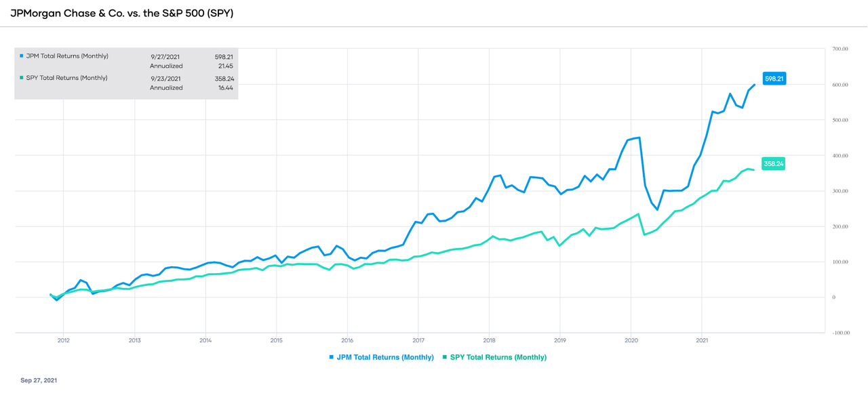Image resolution: width=868 pixels, height=412 pixels.
Task: Select the SPY Total Returns label in the gray data box
Action: pos(66,78)
